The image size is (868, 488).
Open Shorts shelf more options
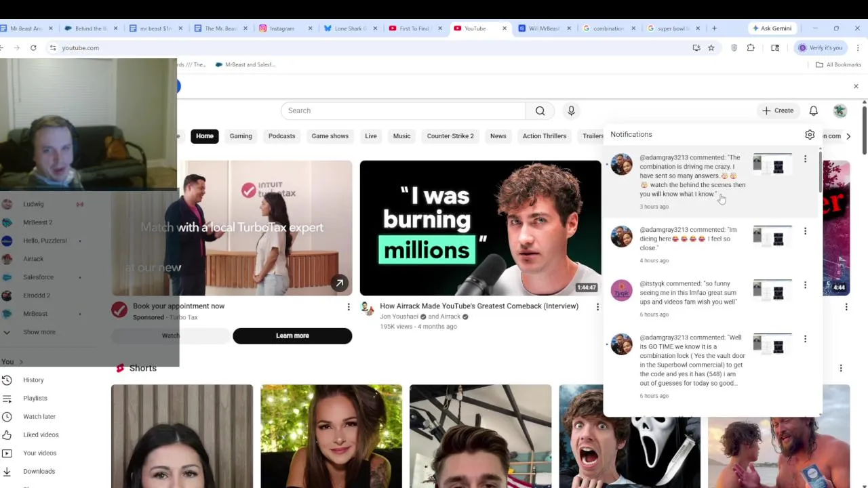pyautogui.click(x=841, y=368)
